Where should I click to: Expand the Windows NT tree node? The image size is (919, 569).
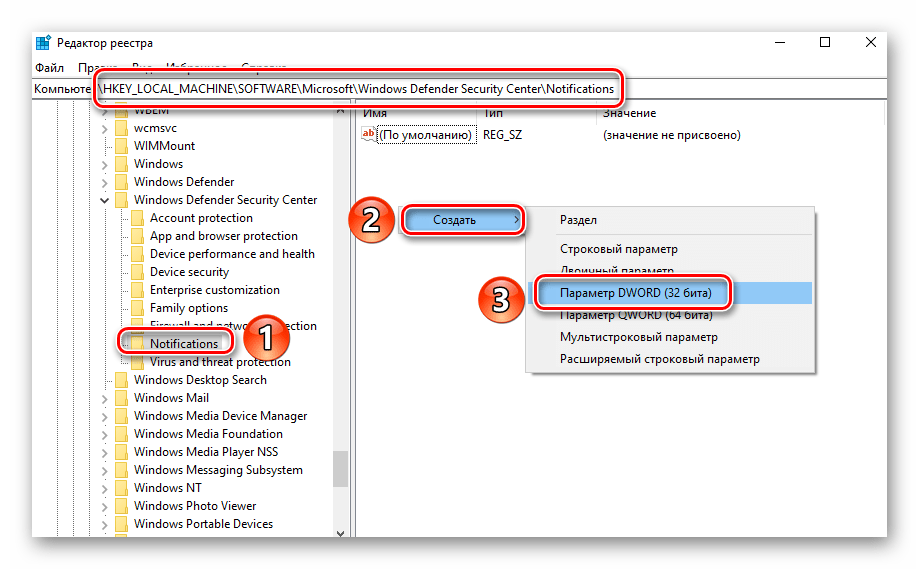coord(106,488)
